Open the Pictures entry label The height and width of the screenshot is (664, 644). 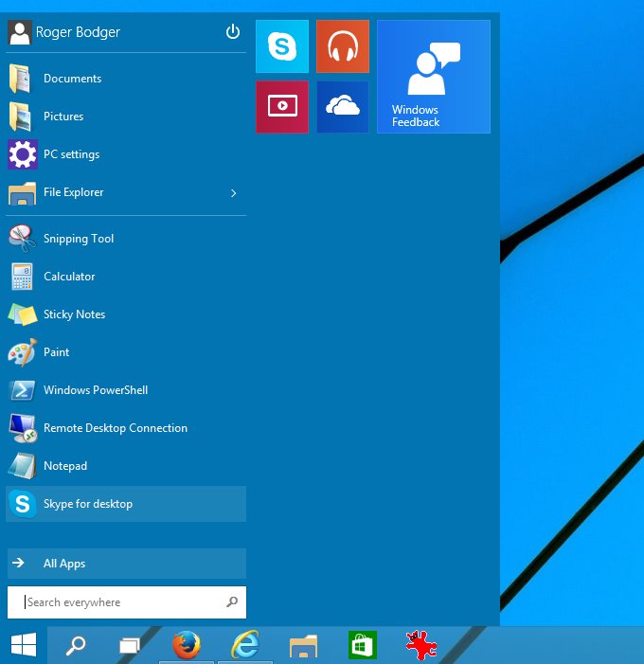pos(63,117)
